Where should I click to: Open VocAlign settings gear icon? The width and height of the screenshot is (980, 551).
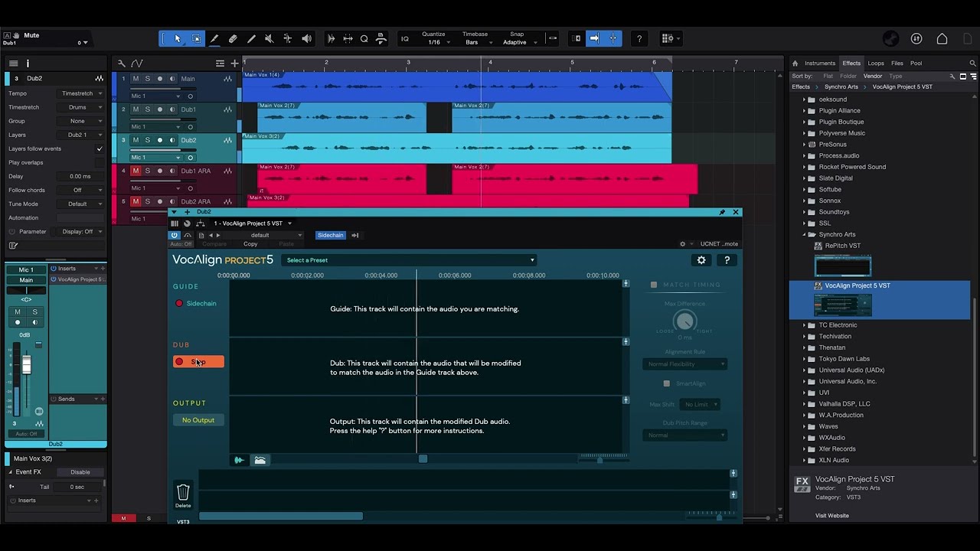click(701, 260)
